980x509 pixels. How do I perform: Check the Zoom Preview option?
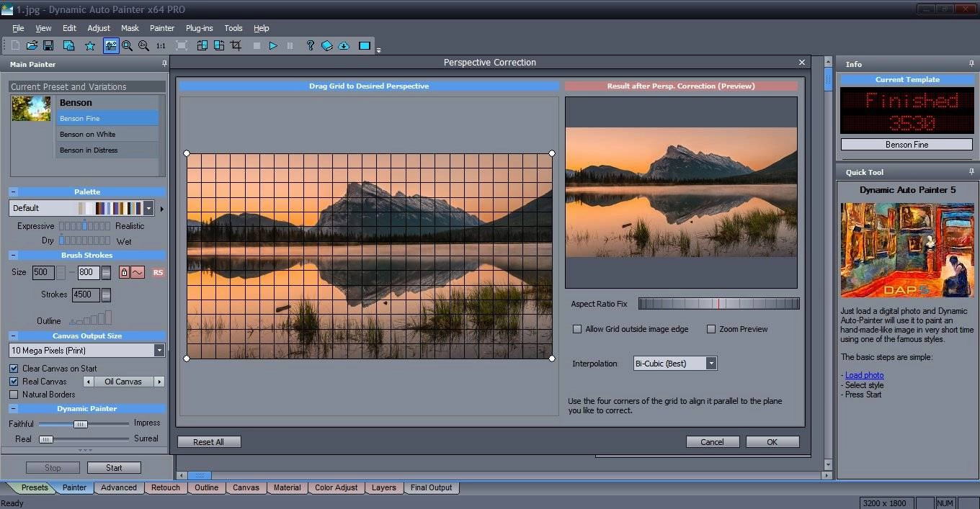pyautogui.click(x=710, y=329)
